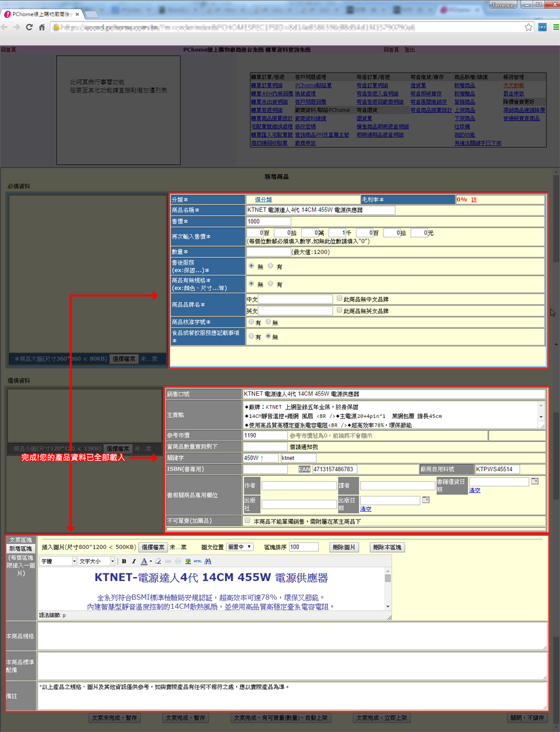
Task: Open 廠商資料維護 in the navigation menu
Action: [310, 119]
